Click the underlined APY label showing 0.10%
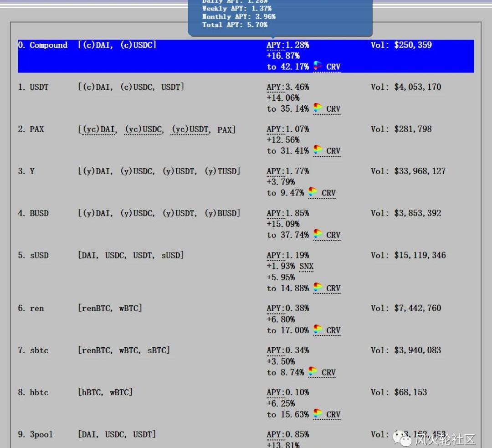The width and height of the screenshot is (492, 448). pyautogui.click(x=276, y=392)
